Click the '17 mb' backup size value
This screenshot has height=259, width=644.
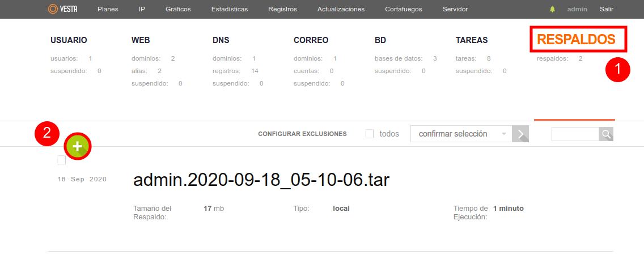point(214,209)
